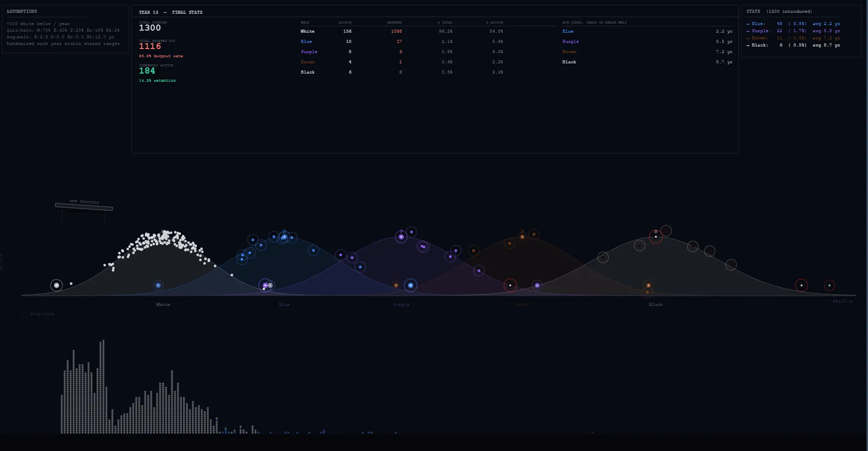Click the white dot cluster peak on White curve
The width and height of the screenshot is (868, 451).
point(165,236)
